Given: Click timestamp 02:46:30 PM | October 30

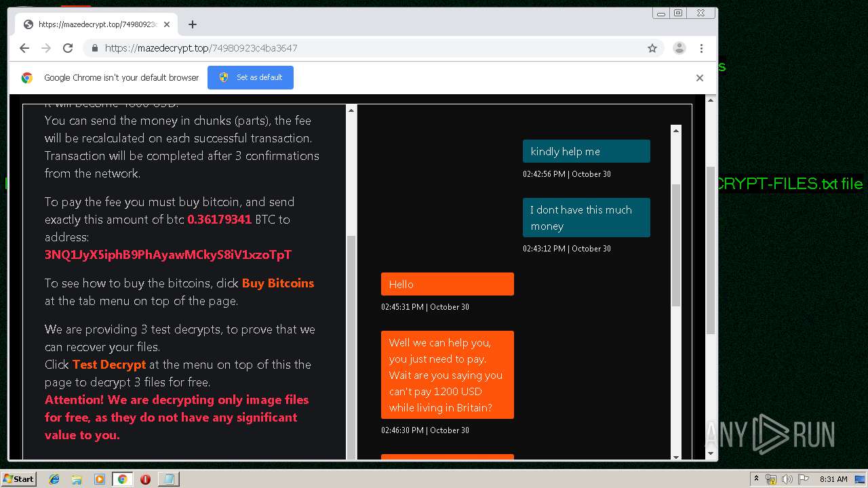Looking at the screenshot, I should [x=425, y=430].
